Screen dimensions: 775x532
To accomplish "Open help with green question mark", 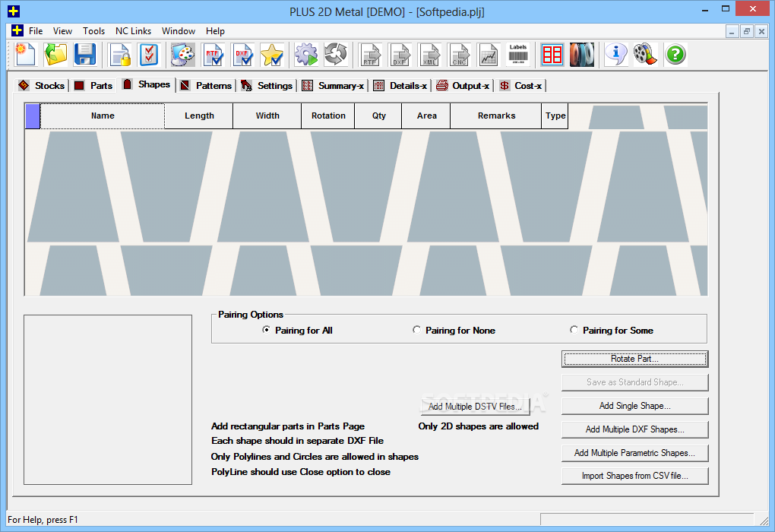I will pos(675,55).
